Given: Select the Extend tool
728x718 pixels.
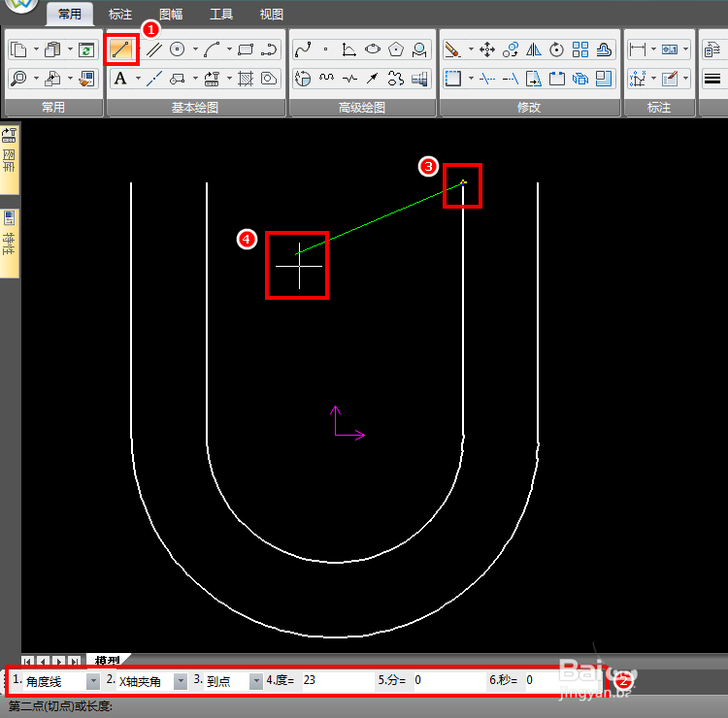Looking at the screenshot, I should click(x=511, y=79).
